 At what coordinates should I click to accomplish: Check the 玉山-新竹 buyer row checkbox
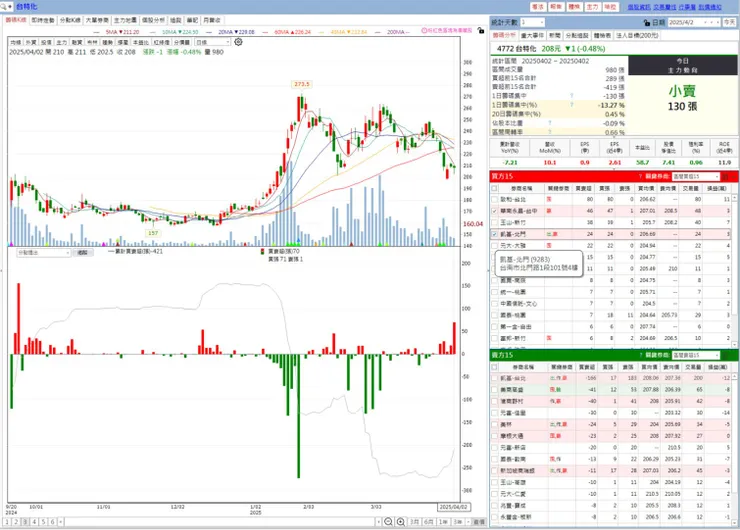pyautogui.click(x=494, y=222)
